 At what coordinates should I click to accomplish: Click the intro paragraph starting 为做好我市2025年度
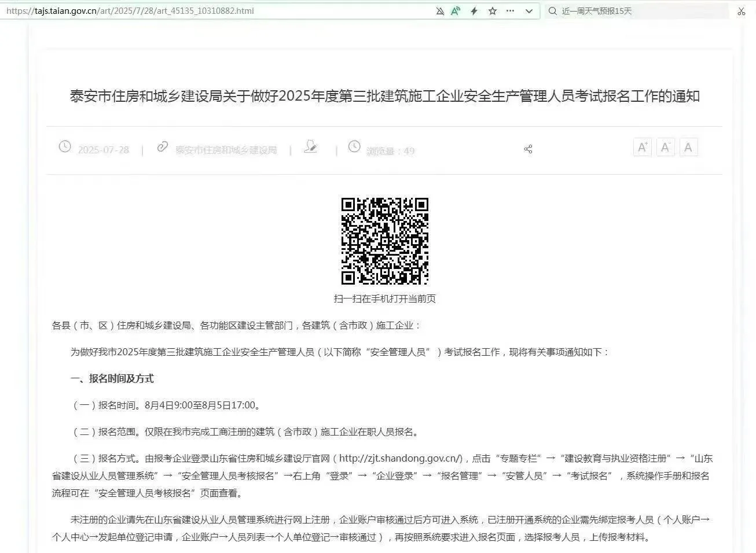[340, 352]
